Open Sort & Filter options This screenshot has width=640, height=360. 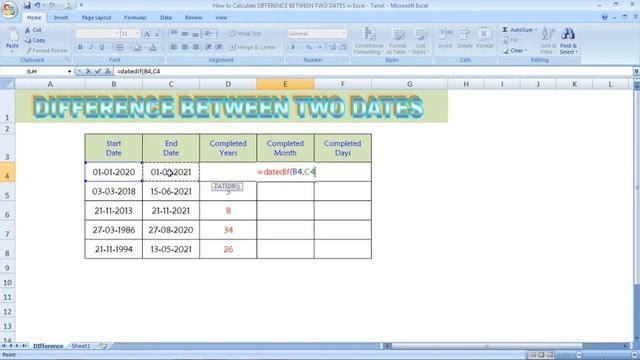[x=548, y=40]
